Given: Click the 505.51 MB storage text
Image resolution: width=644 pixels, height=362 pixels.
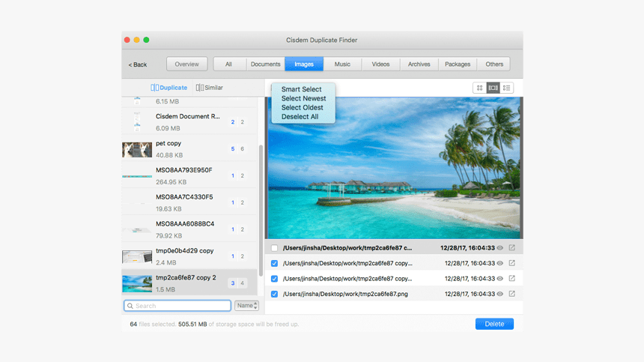Looking at the screenshot, I should [x=192, y=325].
